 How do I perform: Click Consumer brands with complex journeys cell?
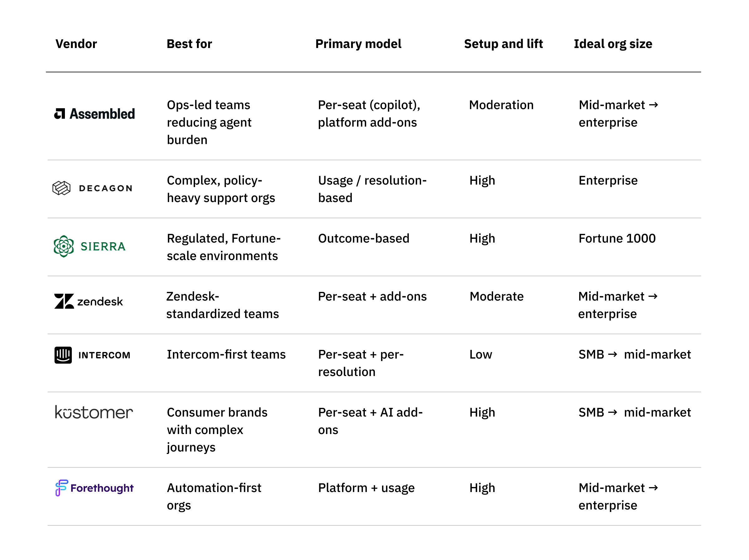click(x=217, y=429)
